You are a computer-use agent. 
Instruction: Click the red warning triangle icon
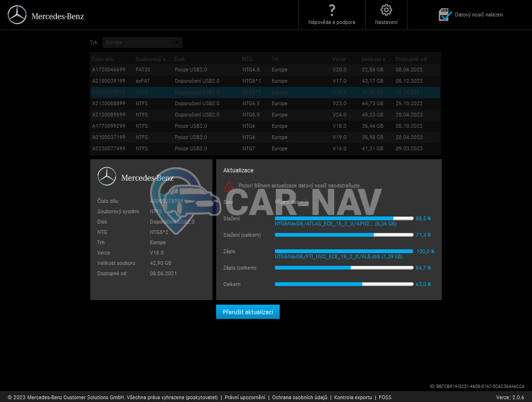click(229, 186)
